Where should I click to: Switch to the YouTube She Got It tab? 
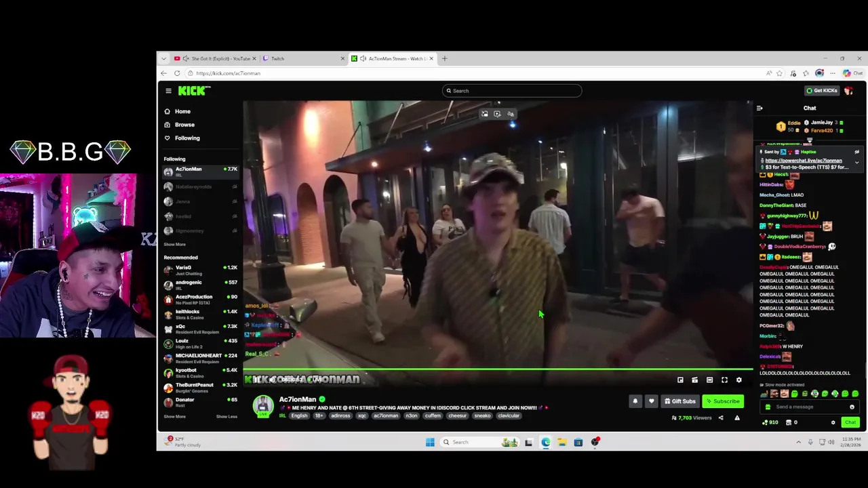click(216, 58)
